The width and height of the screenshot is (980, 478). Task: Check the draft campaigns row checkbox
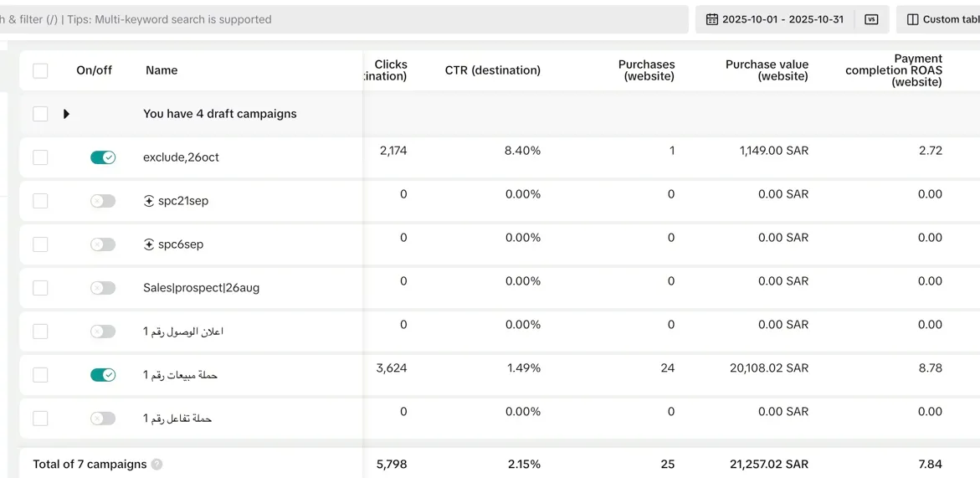point(40,114)
